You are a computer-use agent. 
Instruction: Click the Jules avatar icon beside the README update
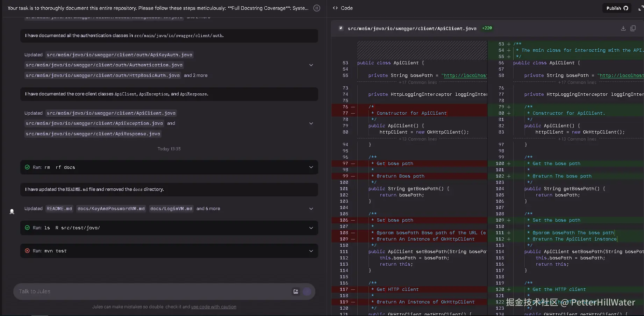(x=12, y=211)
